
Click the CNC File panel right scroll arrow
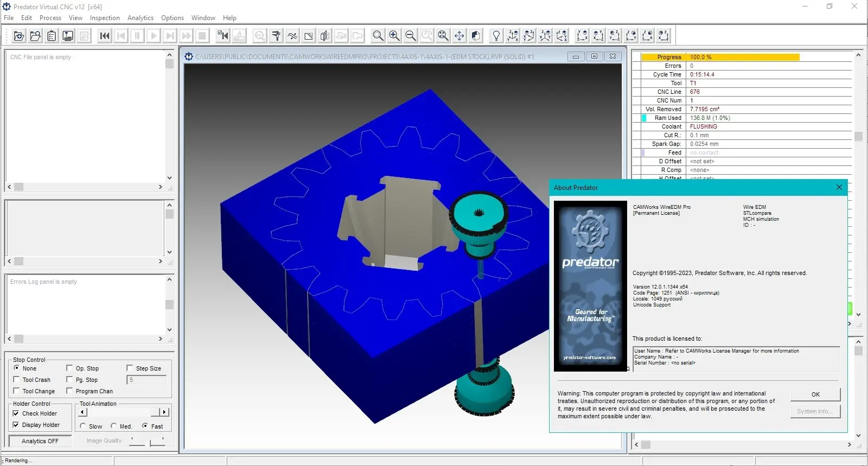coord(160,187)
